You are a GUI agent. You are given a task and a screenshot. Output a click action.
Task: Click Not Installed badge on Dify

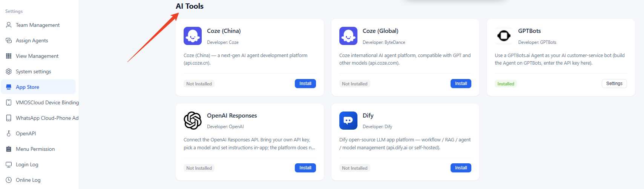pos(354,168)
